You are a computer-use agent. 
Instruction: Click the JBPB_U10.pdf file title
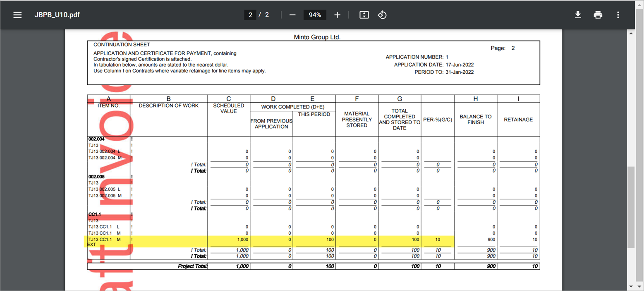coord(57,15)
